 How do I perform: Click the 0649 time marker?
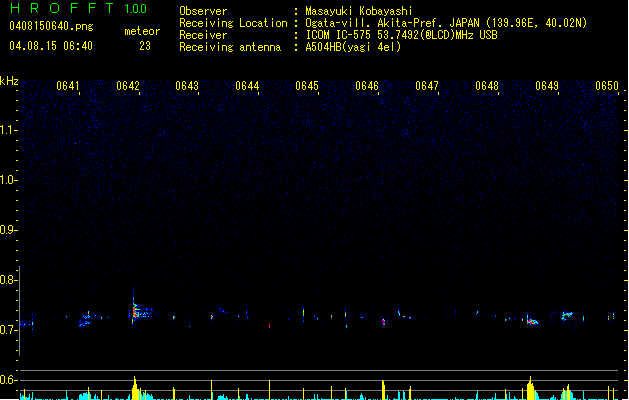tap(547, 86)
